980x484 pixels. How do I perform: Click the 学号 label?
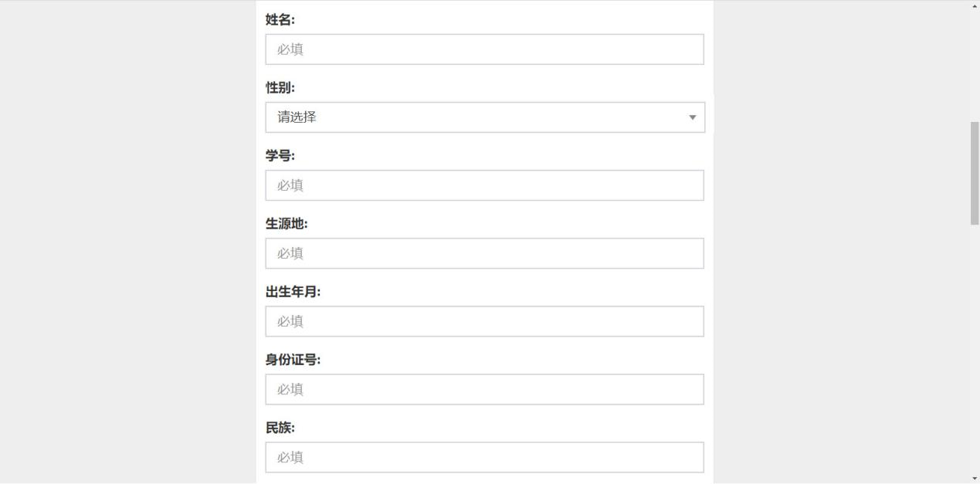[280, 156]
